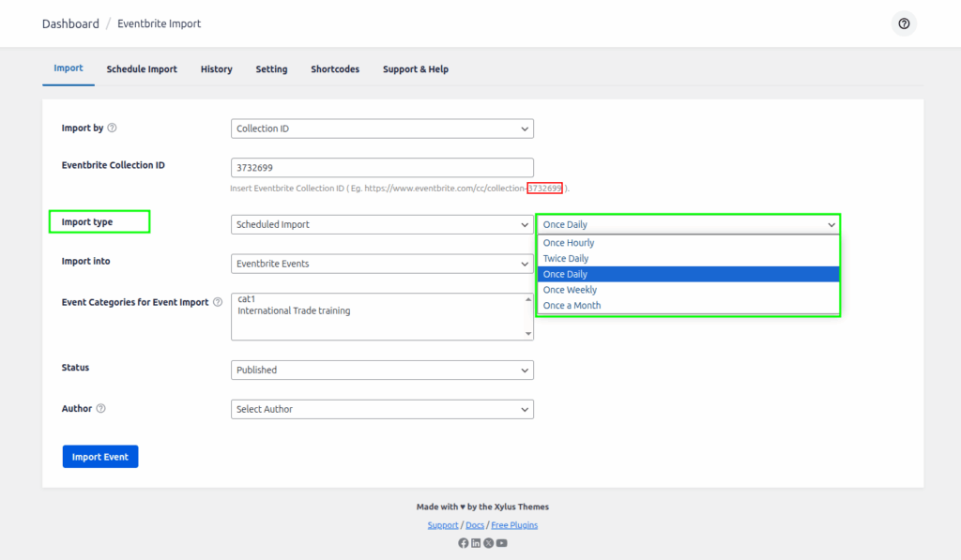961x560 pixels.
Task: Open the Docs link in footer
Action: (x=474, y=525)
